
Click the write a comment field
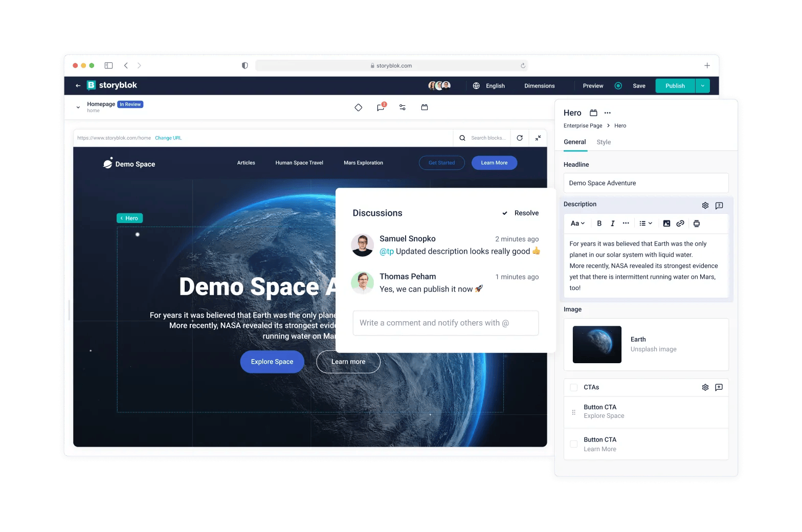[x=445, y=323]
